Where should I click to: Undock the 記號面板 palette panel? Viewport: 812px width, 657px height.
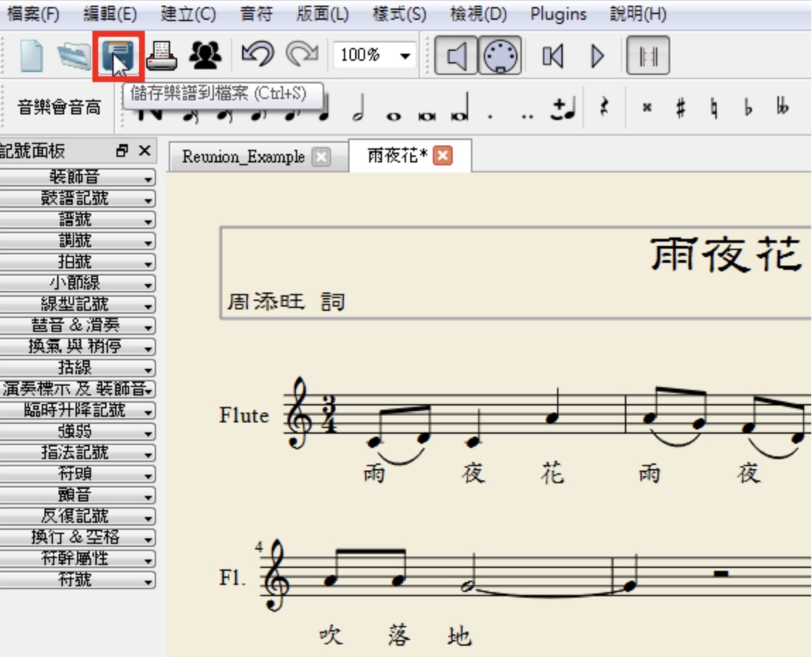(x=121, y=150)
